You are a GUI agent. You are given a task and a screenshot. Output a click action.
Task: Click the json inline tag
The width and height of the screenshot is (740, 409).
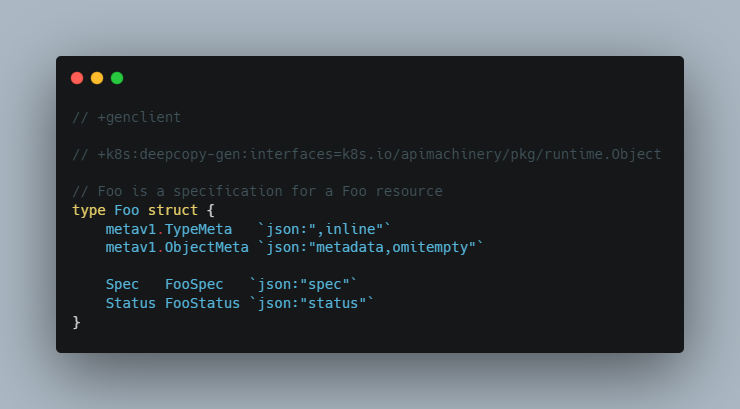click(x=324, y=229)
